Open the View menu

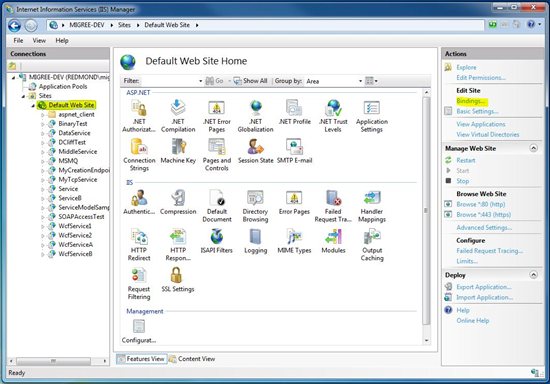[39, 41]
